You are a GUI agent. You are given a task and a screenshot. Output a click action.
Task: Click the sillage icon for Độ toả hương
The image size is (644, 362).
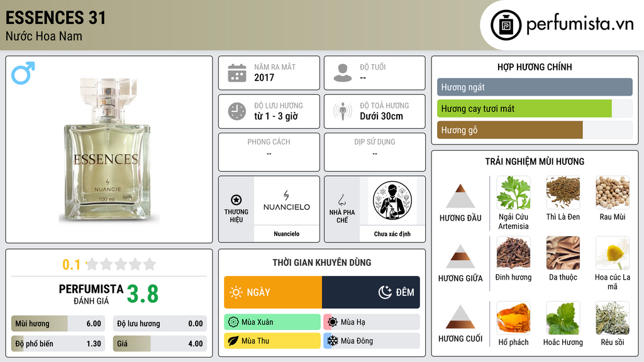coord(343,111)
